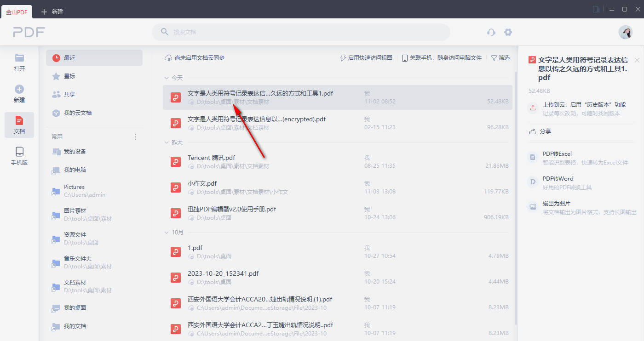Click 启用快速访问视图 button

(x=366, y=58)
